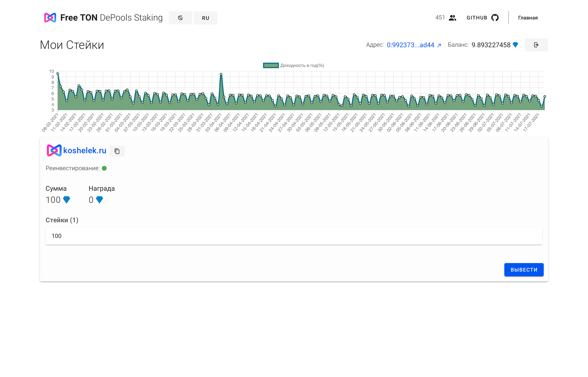The width and height of the screenshot is (588, 377).
Task: Copy the koshelek.ru depool address
Action: pyautogui.click(x=117, y=151)
